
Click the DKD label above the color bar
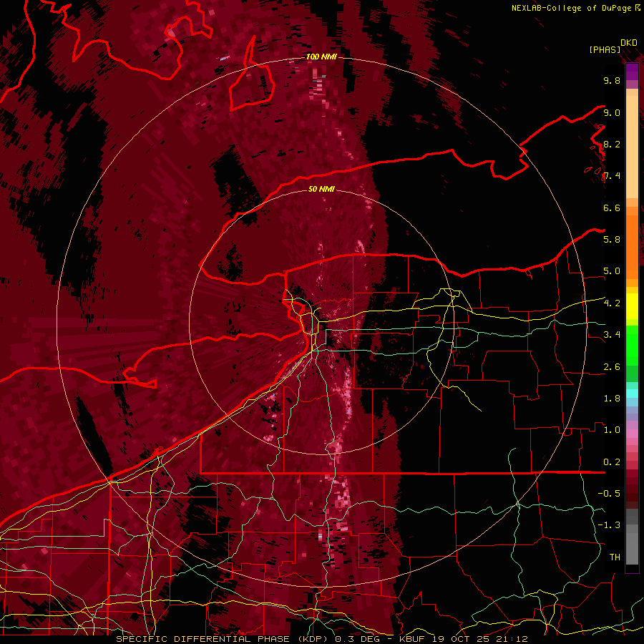(629, 43)
